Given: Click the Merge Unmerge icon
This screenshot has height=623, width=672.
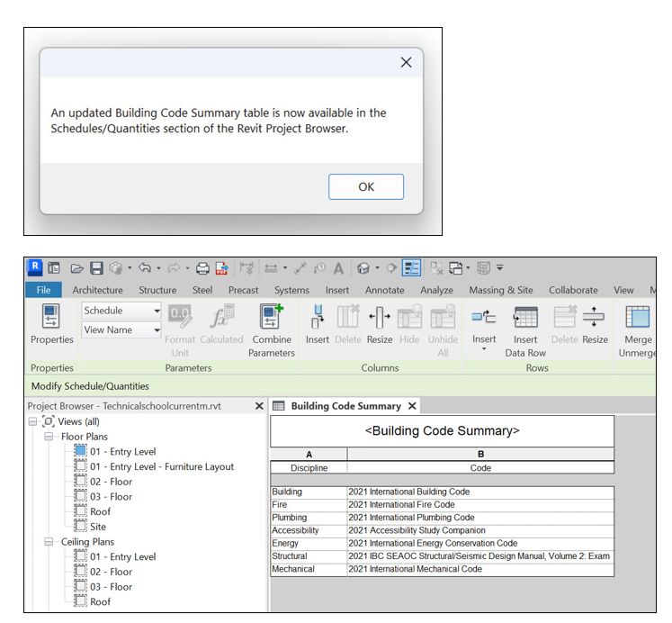Looking at the screenshot, I should (638, 316).
